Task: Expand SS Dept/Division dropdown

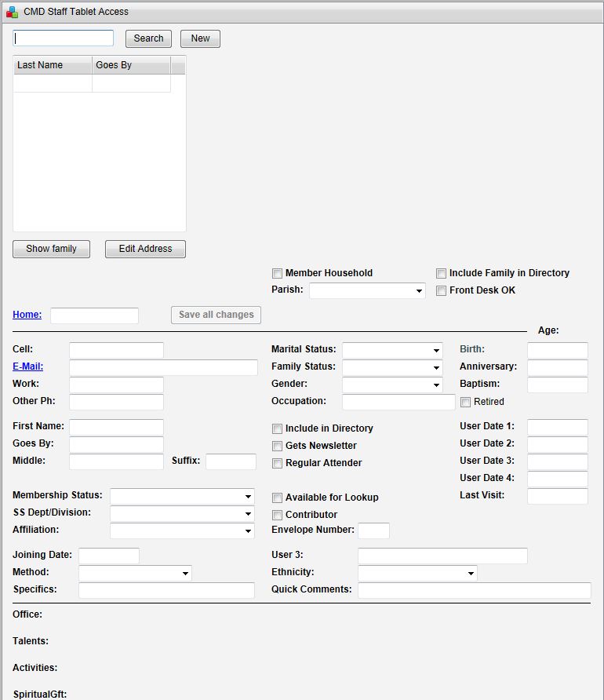Action: [x=182, y=513]
